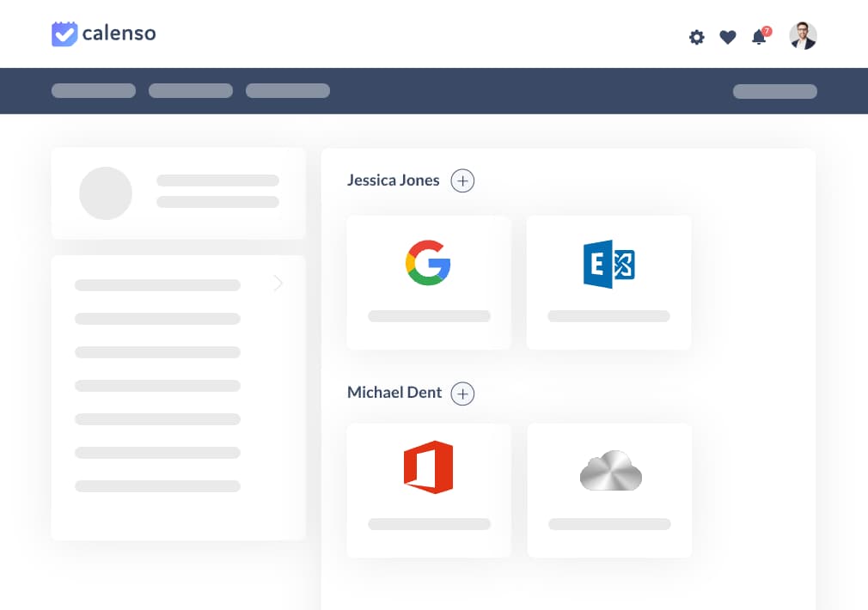Open the third navigation bar item
Viewport: 868px width, 610px height.
(x=288, y=90)
